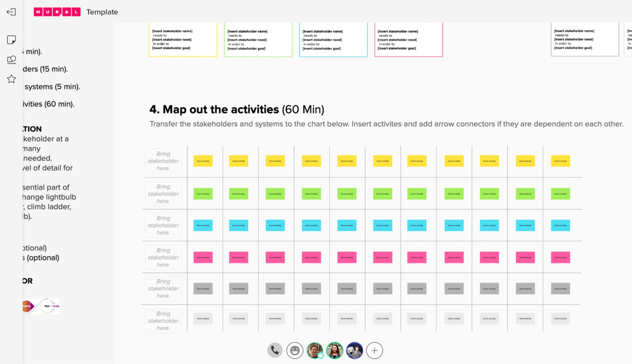The image size is (632, 364).
Task: Select the sticky note tool in the sidebar
Action: tap(11, 39)
